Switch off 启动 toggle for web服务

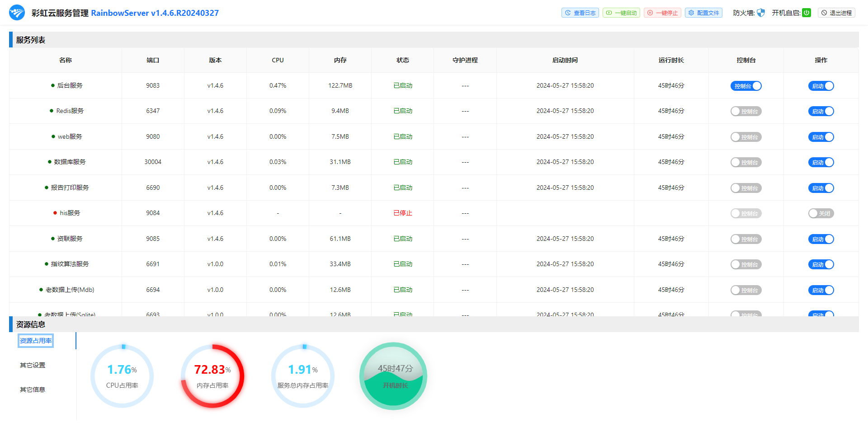point(821,137)
